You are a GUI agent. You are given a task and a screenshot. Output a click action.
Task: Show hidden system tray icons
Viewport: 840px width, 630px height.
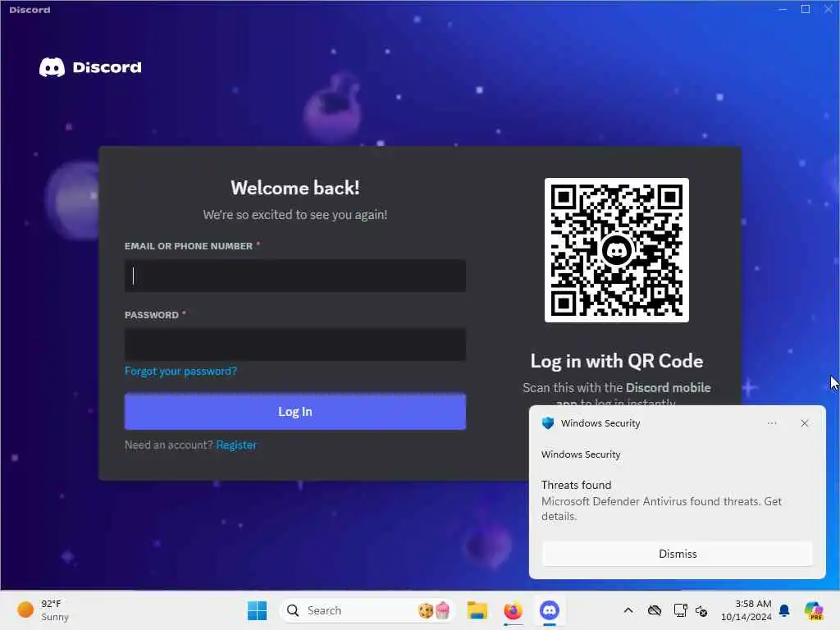[x=628, y=610]
